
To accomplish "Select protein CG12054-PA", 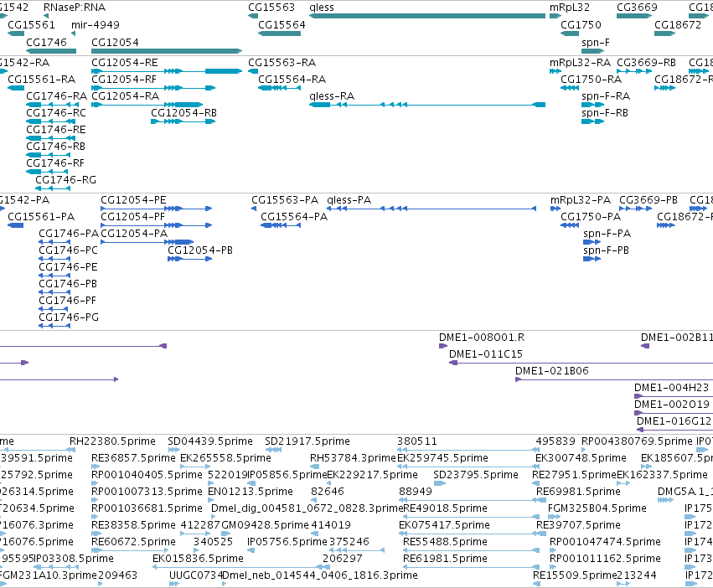I will pos(147,242).
